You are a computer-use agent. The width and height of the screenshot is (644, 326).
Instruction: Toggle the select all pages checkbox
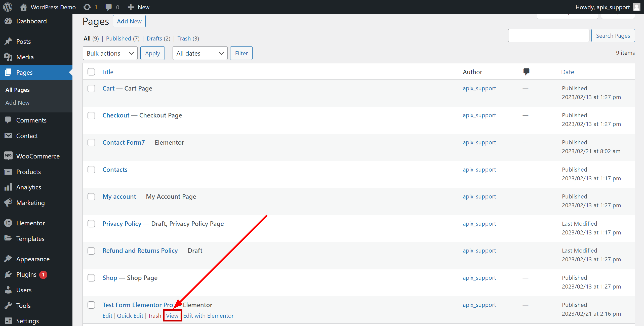pos(91,71)
